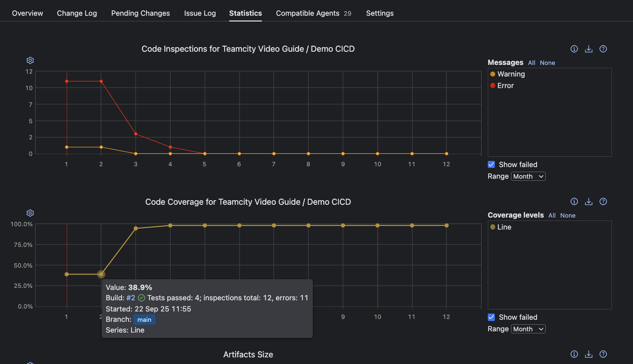The width and height of the screenshot is (633, 364).
Task: Open Range dropdown for Code Coverage
Action: point(528,329)
